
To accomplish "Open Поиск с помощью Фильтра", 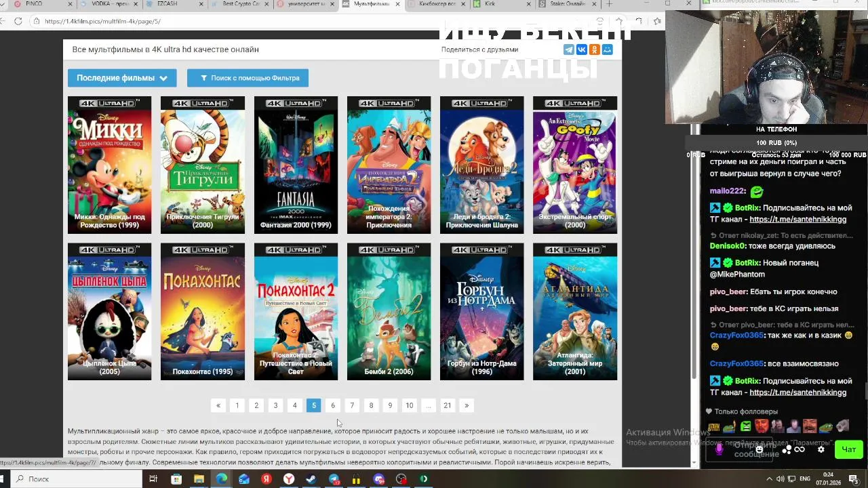I will click(x=248, y=78).
